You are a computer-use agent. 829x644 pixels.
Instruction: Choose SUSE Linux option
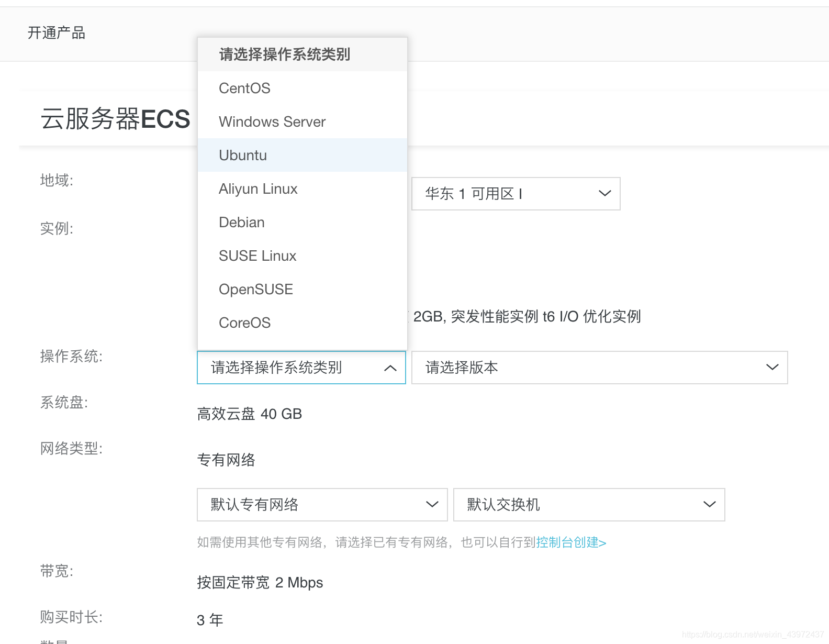pyautogui.click(x=302, y=256)
